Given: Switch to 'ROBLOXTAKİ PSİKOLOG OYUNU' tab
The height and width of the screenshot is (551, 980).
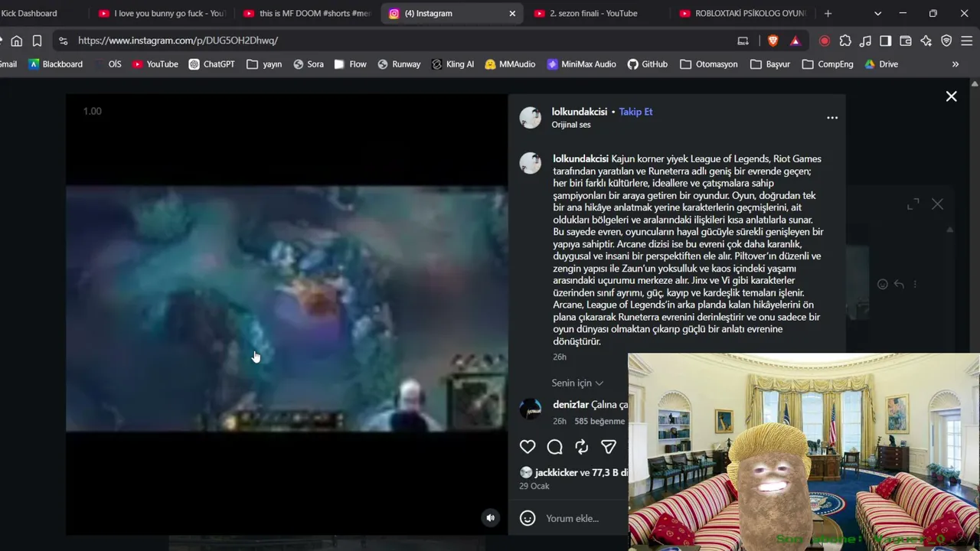Looking at the screenshot, I should tap(743, 13).
